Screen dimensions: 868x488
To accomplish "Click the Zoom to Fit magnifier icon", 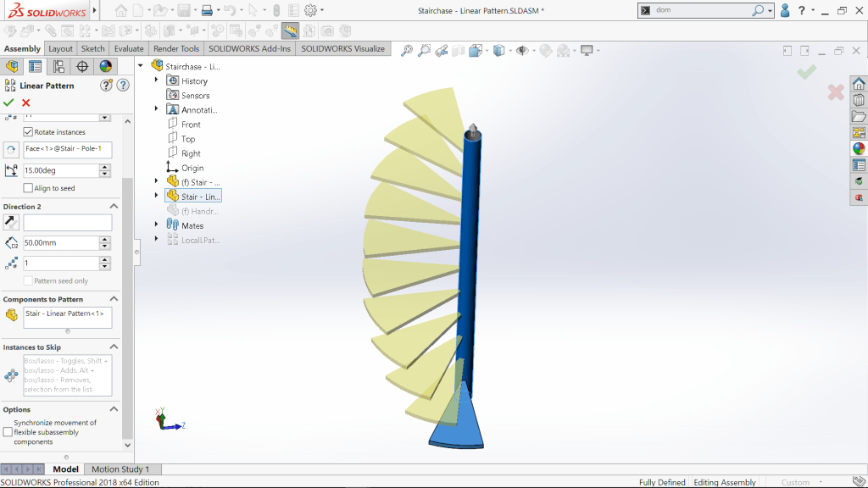I will click(x=407, y=51).
